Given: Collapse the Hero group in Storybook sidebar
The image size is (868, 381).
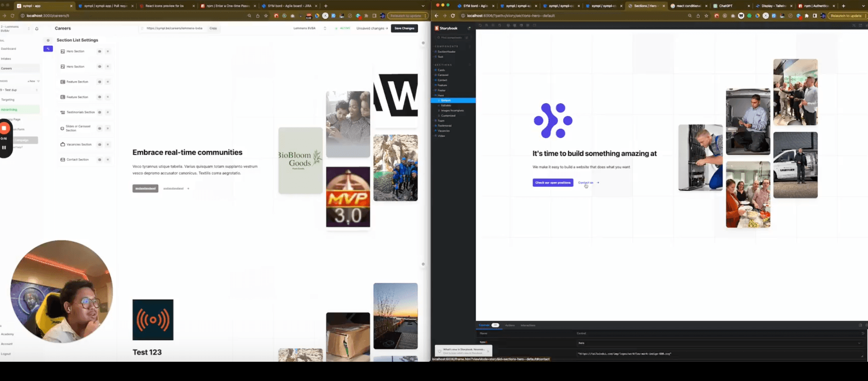Looking at the screenshot, I should (x=440, y=95).
